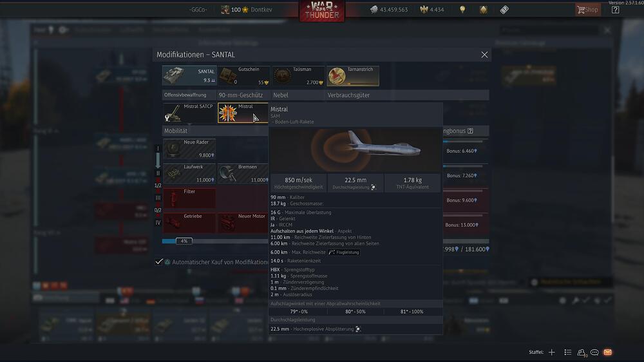Click Bonus: 13.000 row
The width and height of the screenshot is (644, 362).
(462, 225)
